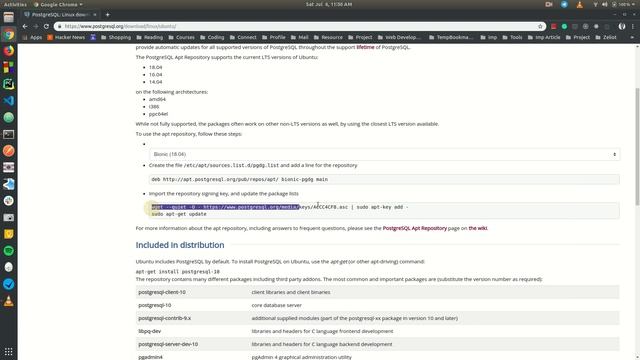Click the libpq-dev package name
The width and height of the screenshot is (640, 360).
(149, 331)
